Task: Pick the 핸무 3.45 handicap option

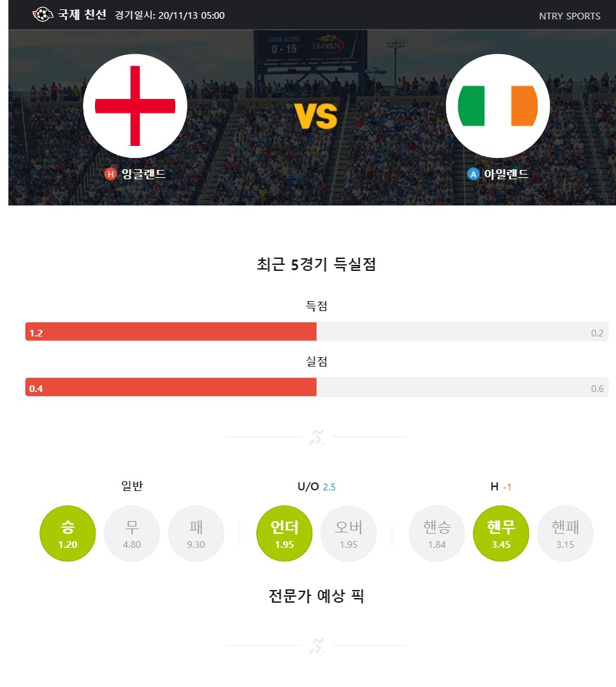Action: 501,533
